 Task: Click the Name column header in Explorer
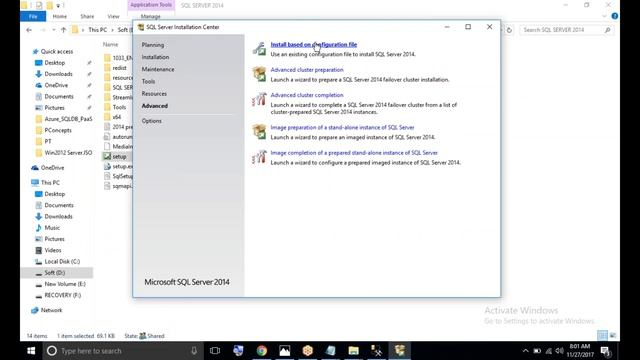point(111,44)
